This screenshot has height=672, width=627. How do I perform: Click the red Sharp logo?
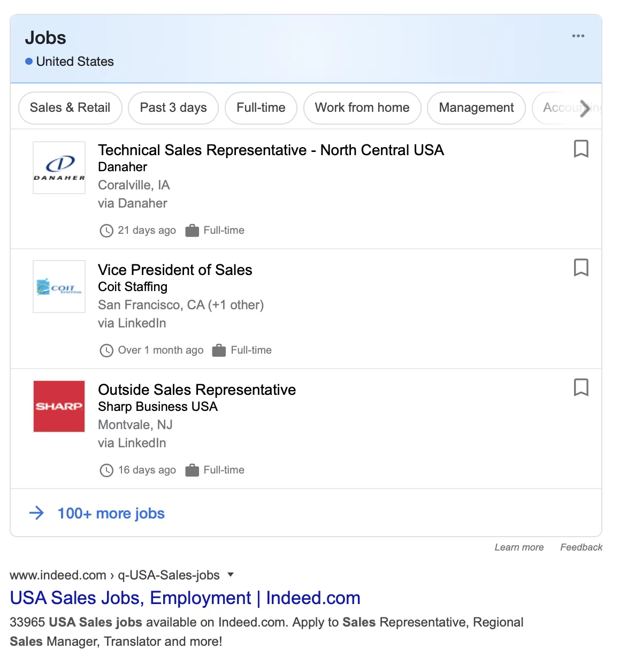(x=59, y=406)
